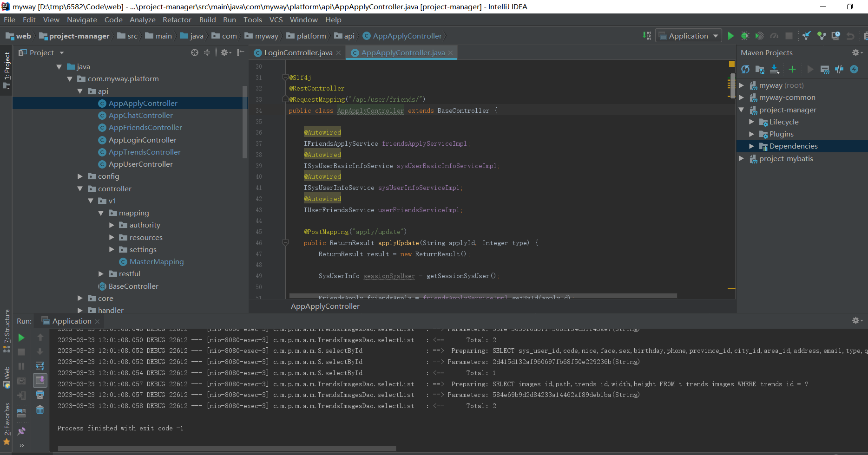868x455 pixels.
Task: Generate sources and update Maven folders
Action: tap(760, 69)
